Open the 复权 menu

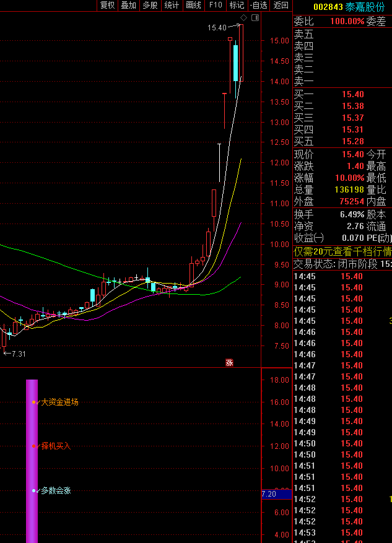point(107,5)
